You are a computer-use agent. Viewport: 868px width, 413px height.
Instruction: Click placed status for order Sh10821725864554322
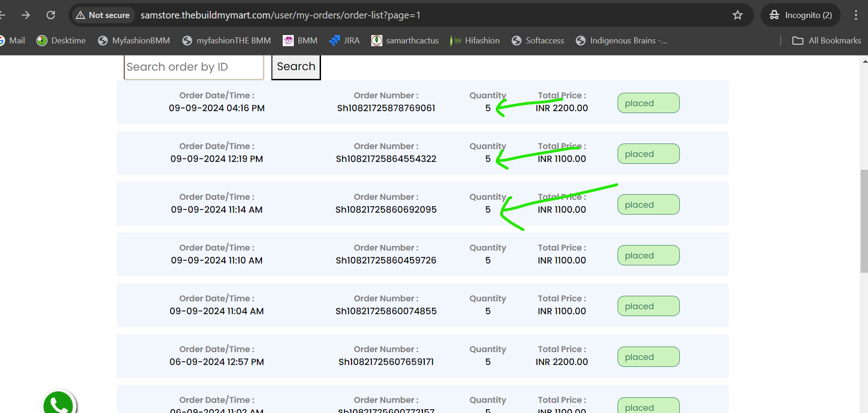648,154
